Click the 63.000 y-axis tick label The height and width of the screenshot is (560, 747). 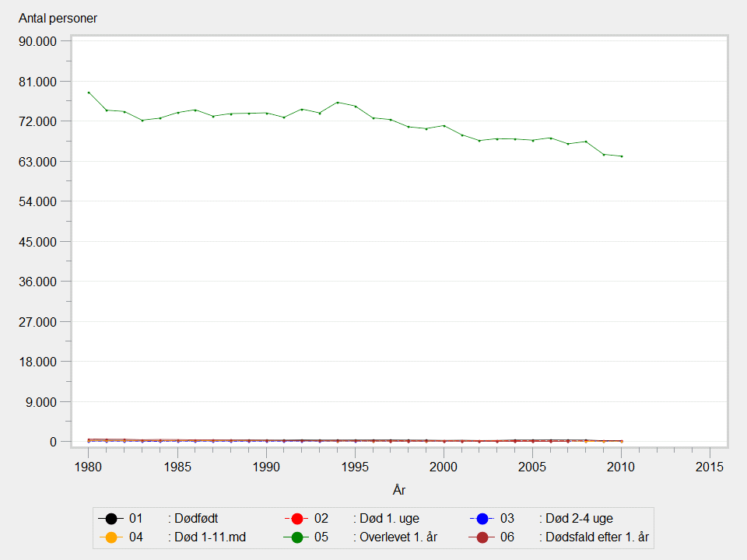(x=38, y=162)
